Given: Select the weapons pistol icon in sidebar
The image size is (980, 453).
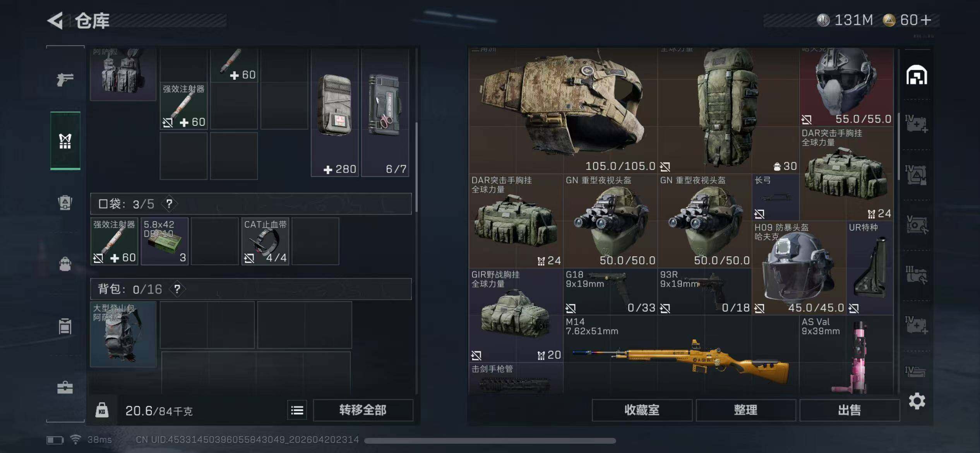Looking at the screenshot, I should click(x=65, y=79).
